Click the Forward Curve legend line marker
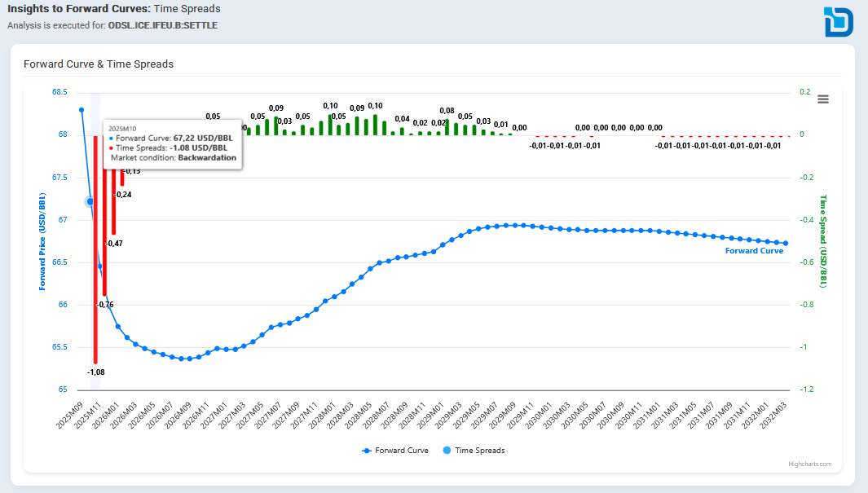868x493 pixels. click(367, 451)
